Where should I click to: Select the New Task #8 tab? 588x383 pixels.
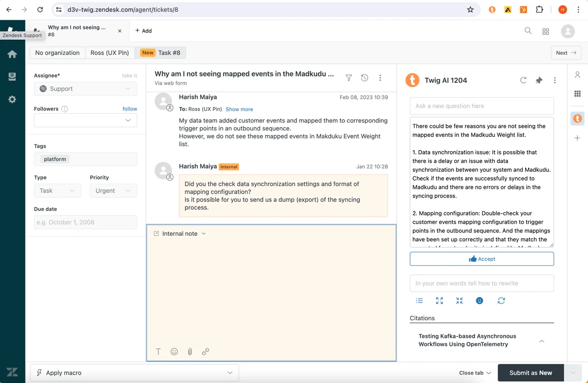coord(160,52)
